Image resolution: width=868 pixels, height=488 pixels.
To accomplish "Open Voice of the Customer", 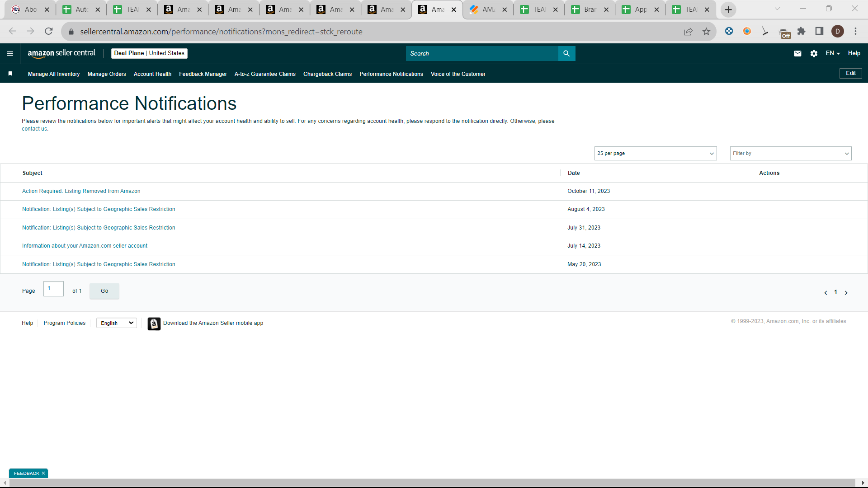I will point(458,74).
